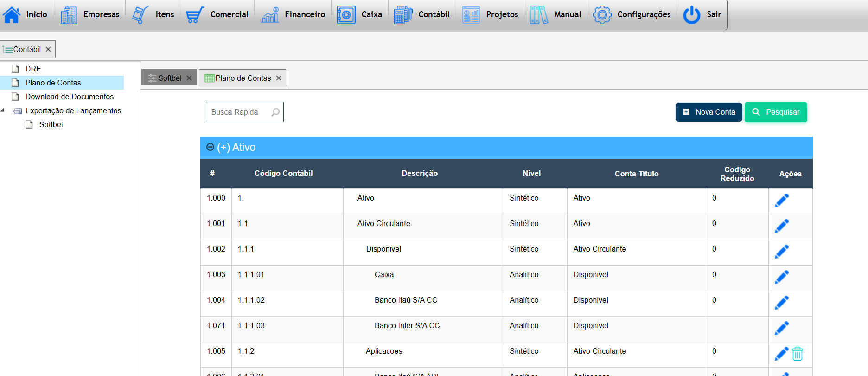The height and width of the screenshot is (376, 868).
Task: Close the Contábil sidebar panel tab
Action: tap(48, 49)
